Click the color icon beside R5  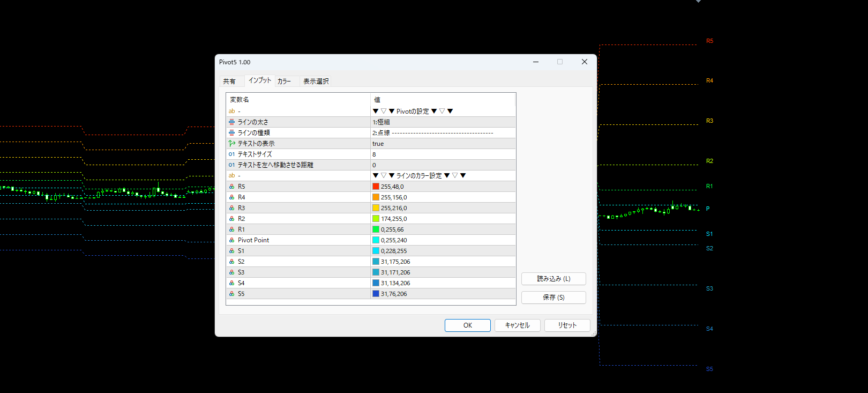[x=231, y=187]
